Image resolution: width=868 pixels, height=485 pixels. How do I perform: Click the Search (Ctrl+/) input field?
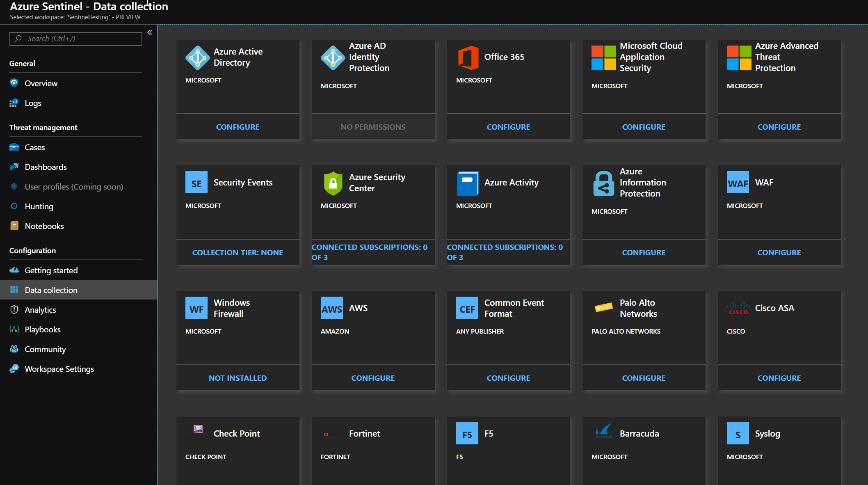point(76,39)
